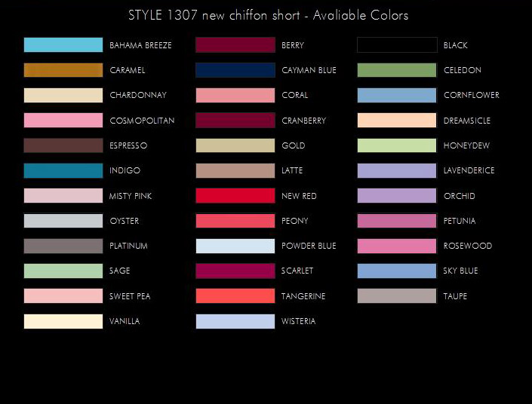Choose the Coral swatch
Image resolution: width=532 pixels, height=404 pixels.
(x=235, y=95)
